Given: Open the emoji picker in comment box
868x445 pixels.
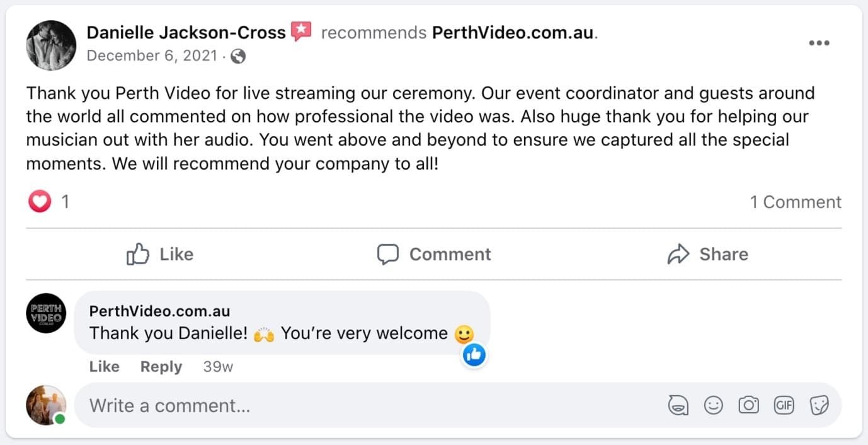Looking at the screenshot, I should pyautogui.click(x=713, y=405).
